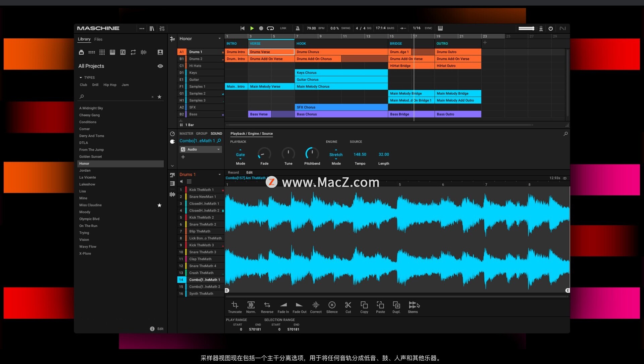Filter by Drill type tag
The width and height of the screenshot is (644, 364).
(95, 85)
